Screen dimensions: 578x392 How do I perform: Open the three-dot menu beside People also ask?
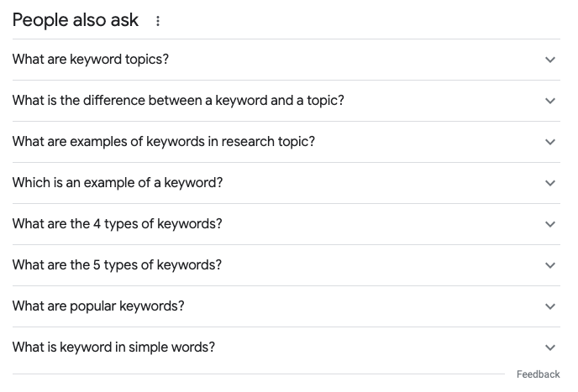click(159, 21)
